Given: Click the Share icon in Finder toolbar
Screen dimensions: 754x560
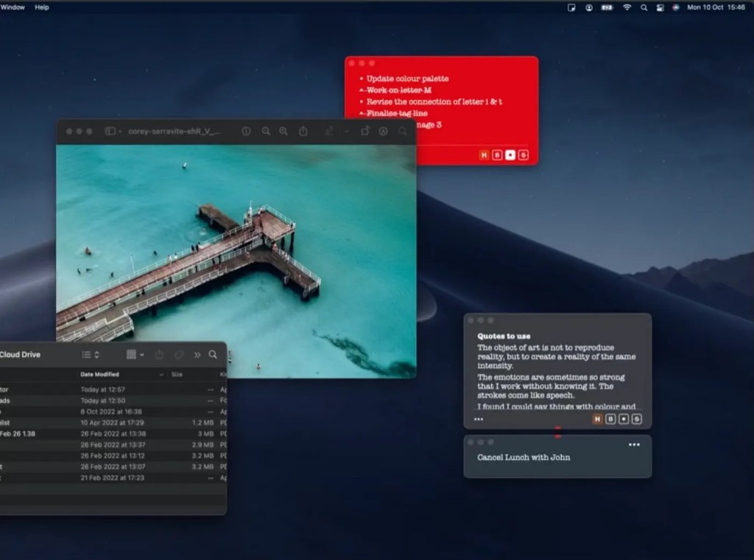Looking at the screenshot, I should (x=159, y=355).
